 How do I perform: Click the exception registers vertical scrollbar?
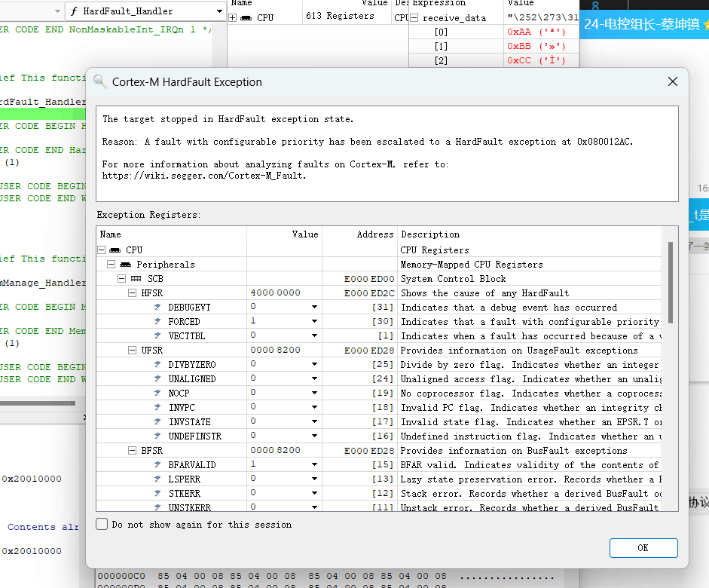click(670, 283)
